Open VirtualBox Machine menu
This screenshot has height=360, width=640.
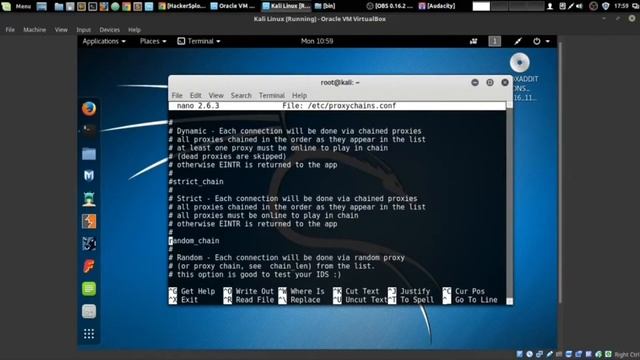click(x=35, y=30)
